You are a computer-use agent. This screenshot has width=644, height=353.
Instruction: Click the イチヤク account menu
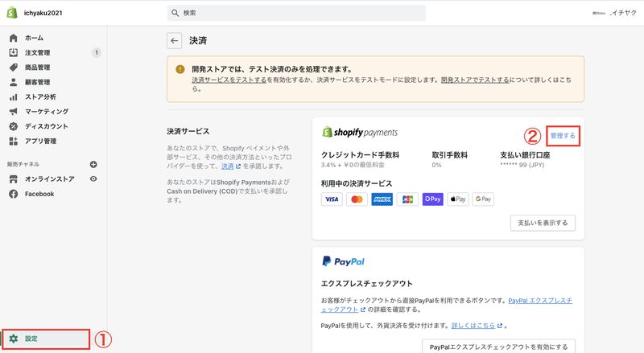[614, 13]
